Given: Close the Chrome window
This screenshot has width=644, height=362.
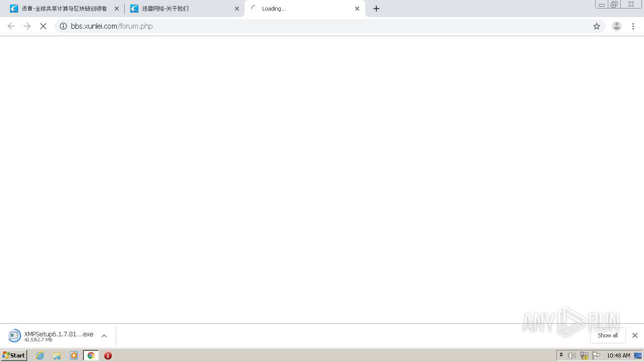Looking at the screenshot, I should 631,5.
